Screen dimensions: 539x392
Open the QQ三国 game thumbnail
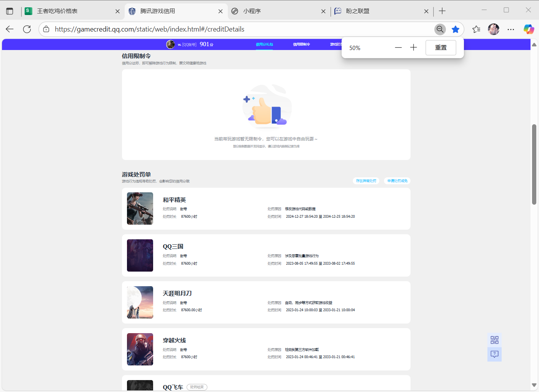coord(140,255)
